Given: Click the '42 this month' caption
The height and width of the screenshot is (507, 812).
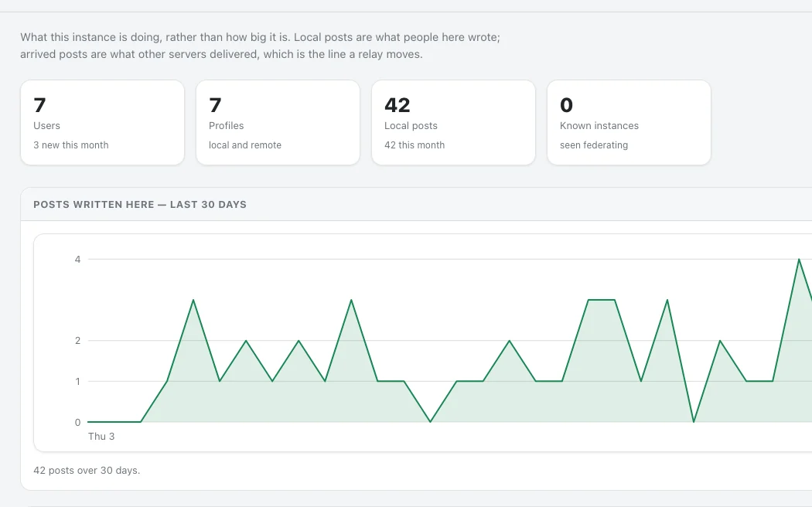Looking at the screenshot, I should [x=415, y=145].
